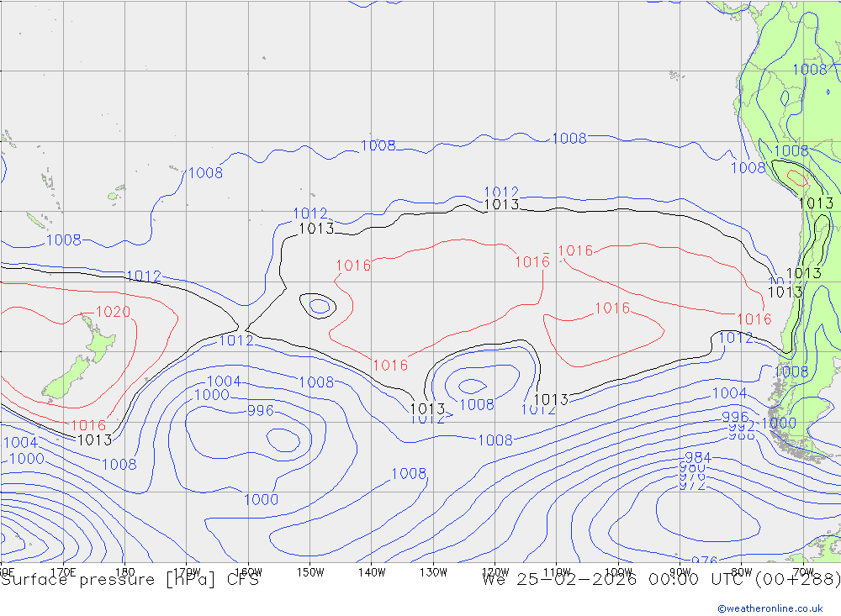Screen dimensions: 841x616
Task: Click the 996 label above the 160W low
Action: click(261, 411)
